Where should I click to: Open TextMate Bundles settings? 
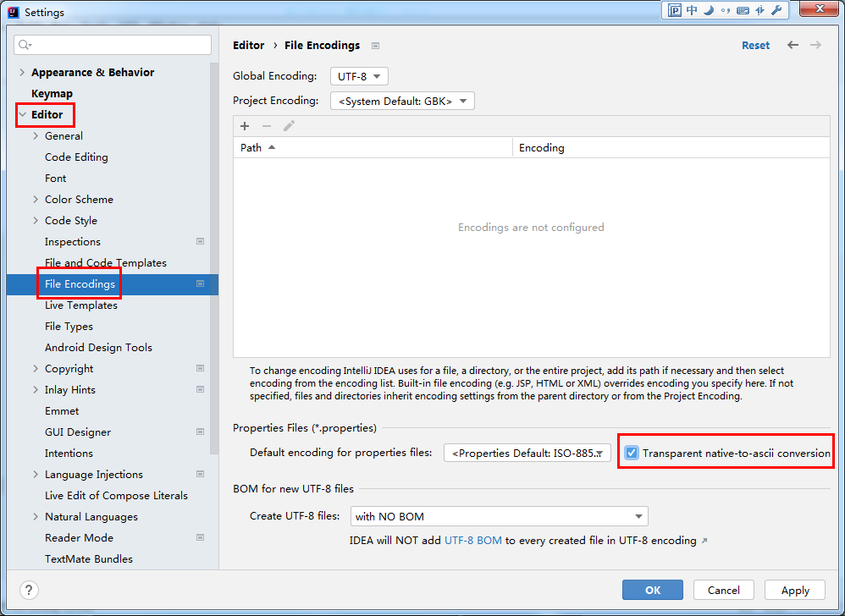pyautogui.click(x=88, y=559)
